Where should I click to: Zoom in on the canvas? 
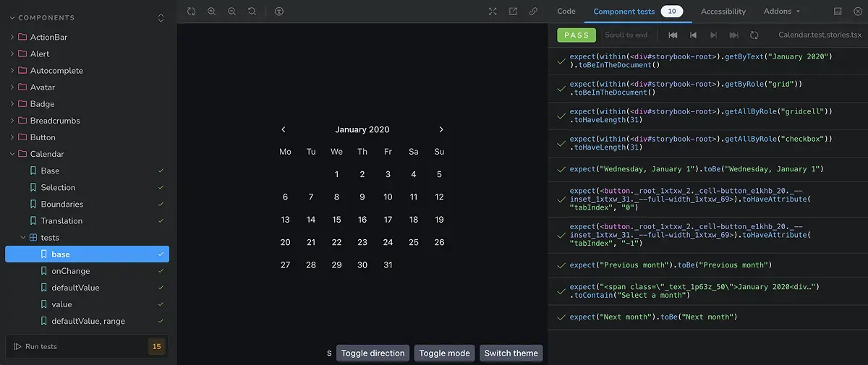click(x=211, y=12)
